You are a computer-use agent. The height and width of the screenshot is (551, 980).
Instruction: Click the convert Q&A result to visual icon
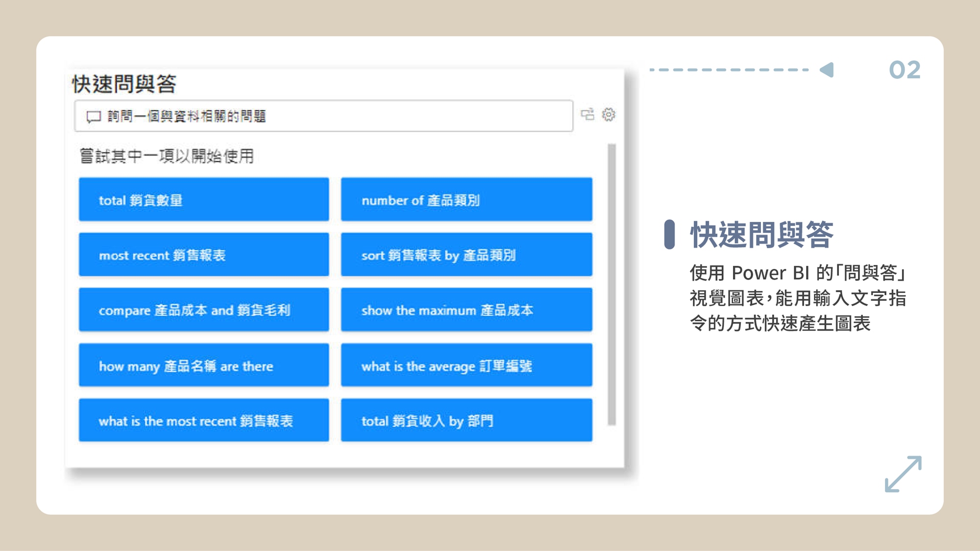(588, 115)
